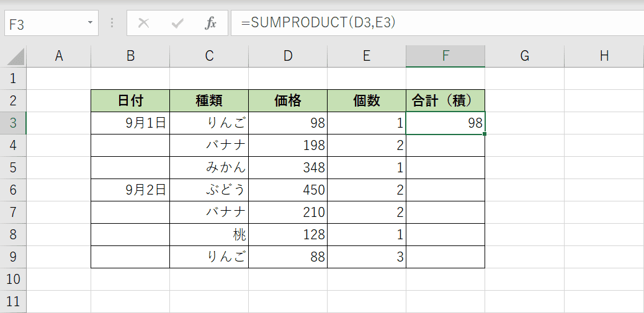Click the Name Box showing F3
The image size is (644, 313).
(45, 23)
